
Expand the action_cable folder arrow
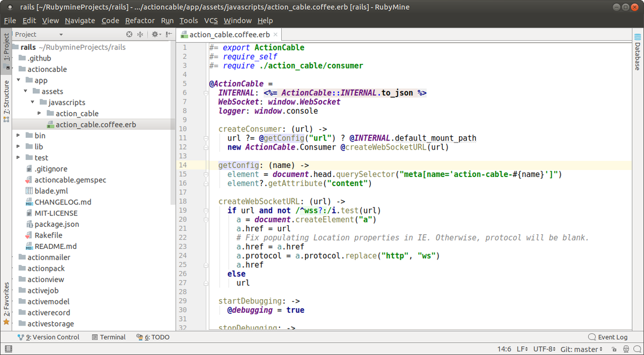tap(40, 114)
